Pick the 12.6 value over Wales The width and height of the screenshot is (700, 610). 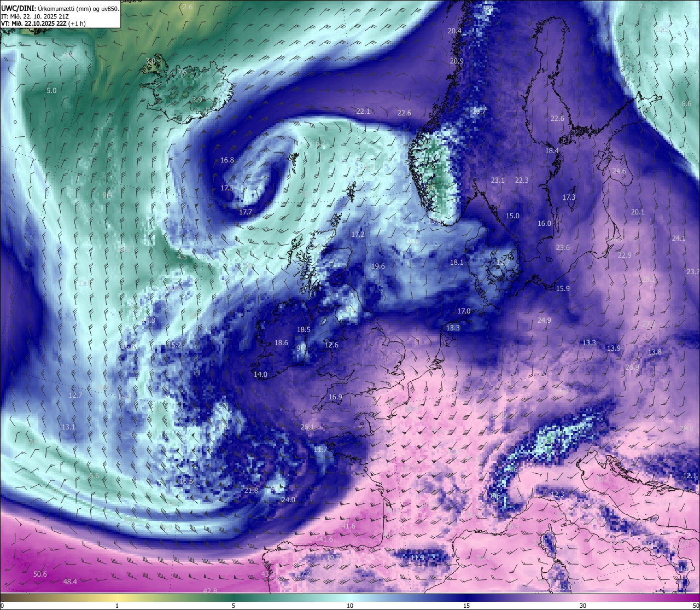[x=331, y=345]
